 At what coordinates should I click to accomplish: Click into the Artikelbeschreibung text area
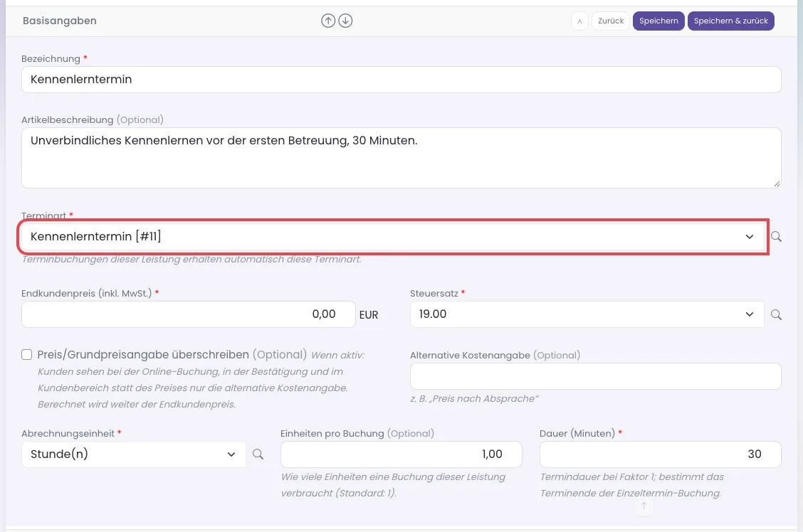401,158
